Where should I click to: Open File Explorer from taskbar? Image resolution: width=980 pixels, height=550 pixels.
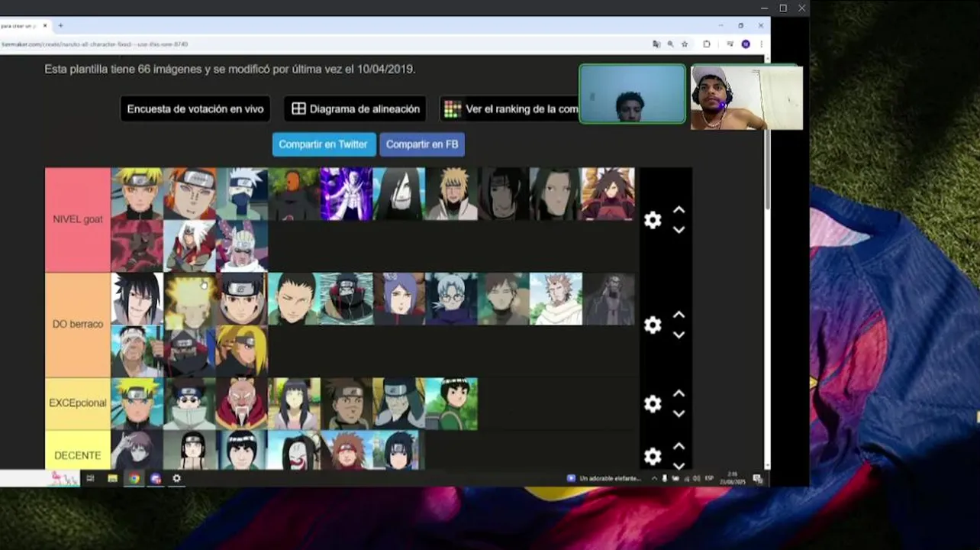click(x=112, y=478)
